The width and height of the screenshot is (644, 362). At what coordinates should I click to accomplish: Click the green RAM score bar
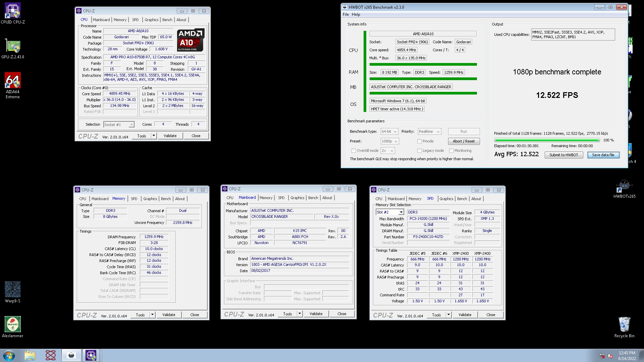coord(423,79)
